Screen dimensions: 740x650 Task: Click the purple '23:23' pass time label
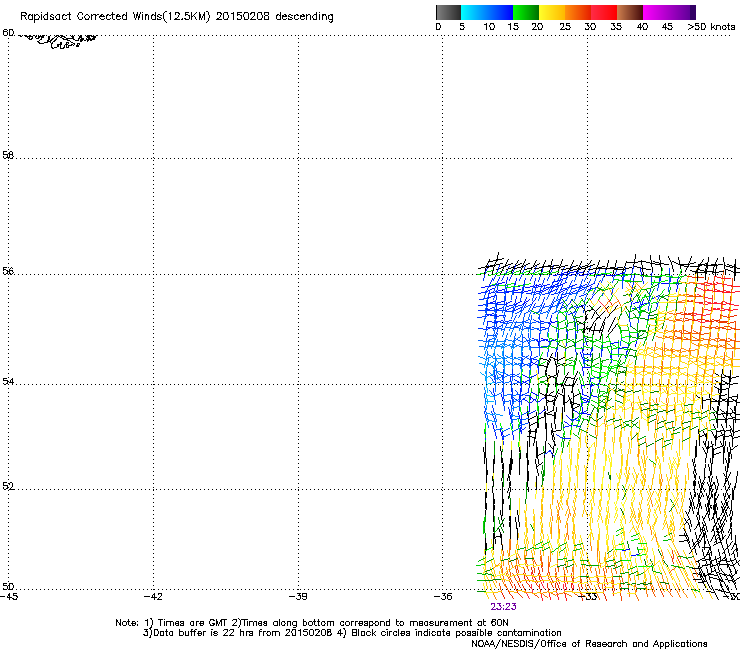503,607
